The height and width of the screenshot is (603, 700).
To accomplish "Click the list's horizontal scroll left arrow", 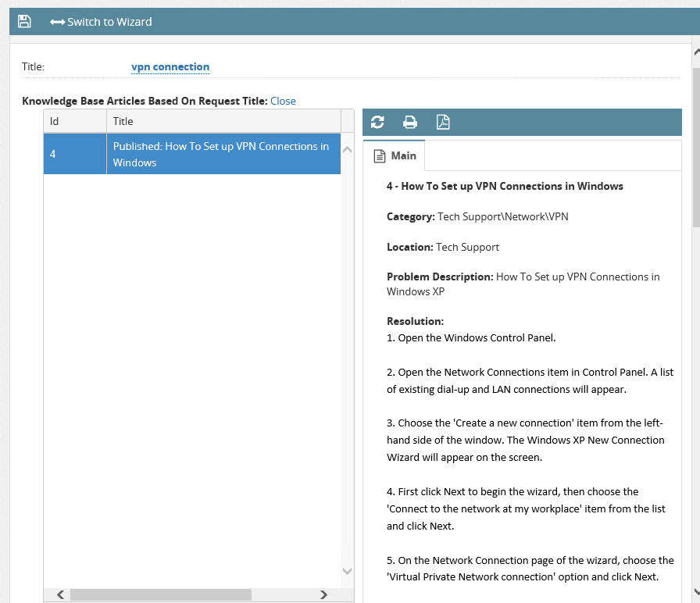I will tap(60, 595).
